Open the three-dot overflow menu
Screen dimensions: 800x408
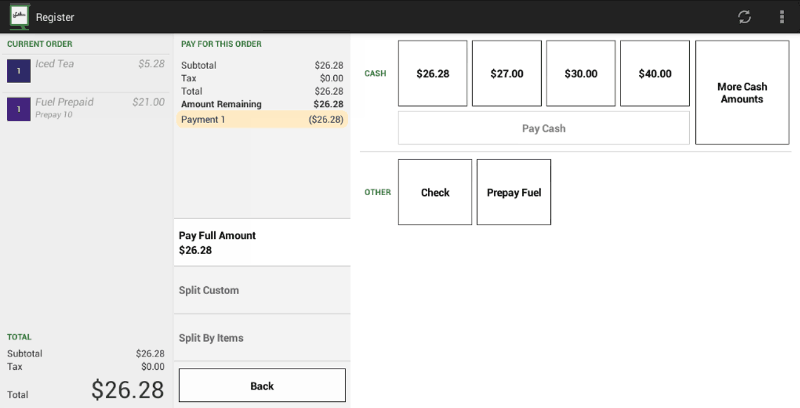782,17
